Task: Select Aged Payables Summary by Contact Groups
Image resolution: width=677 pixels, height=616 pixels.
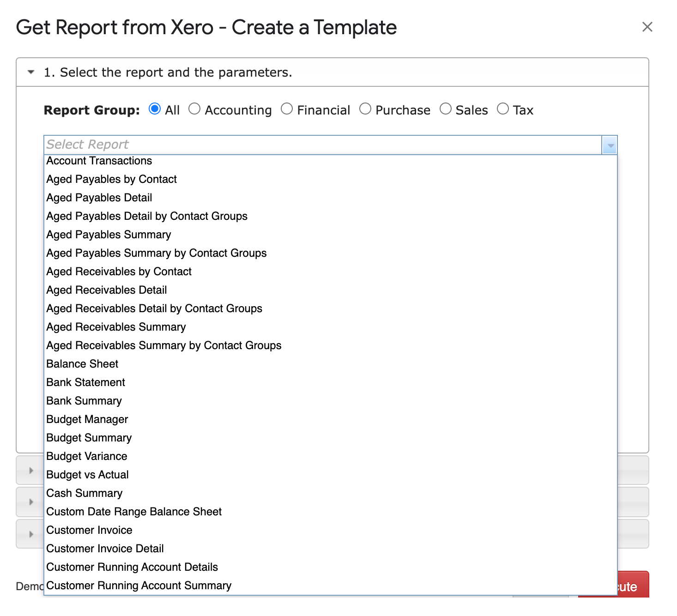Action: (x=331, y=253)
